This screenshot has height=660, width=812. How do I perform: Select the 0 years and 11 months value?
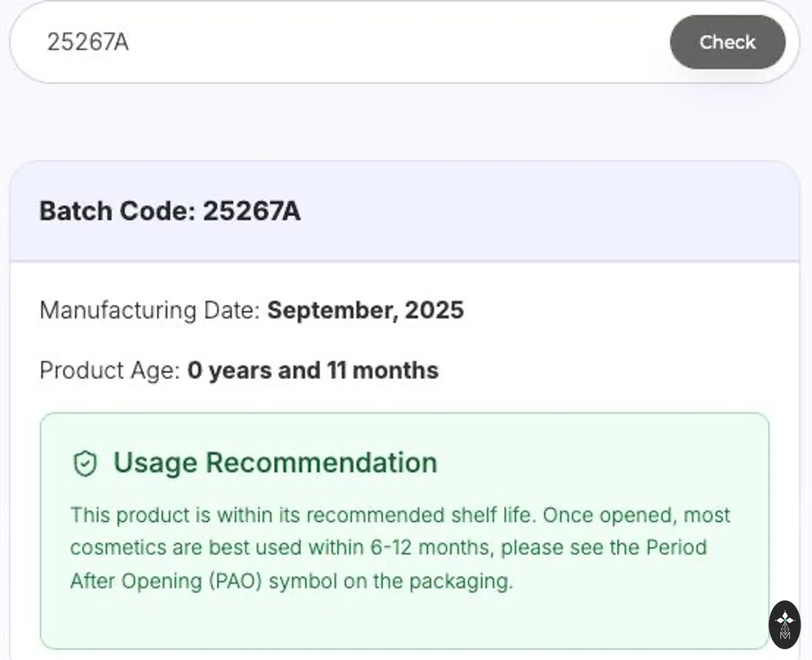coord(313,370)
